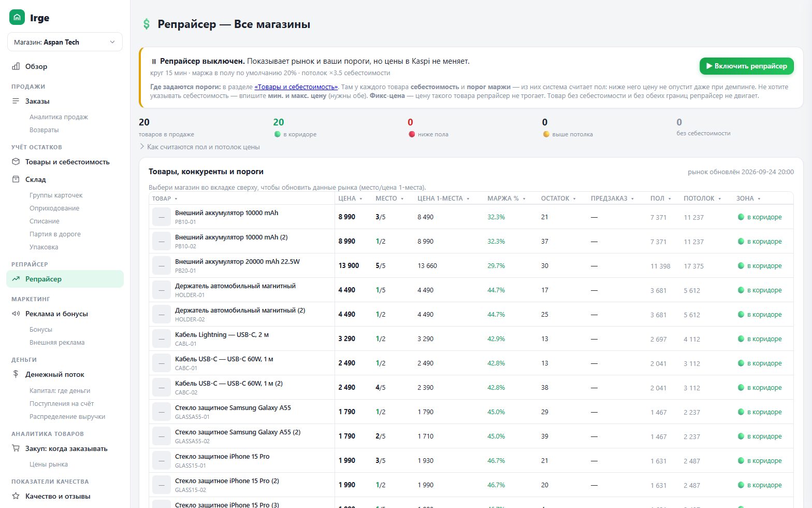The height and width of the screenshot is (508, 812).
Task: Click the Репрайсер trend icon
Action: [16, 279]
